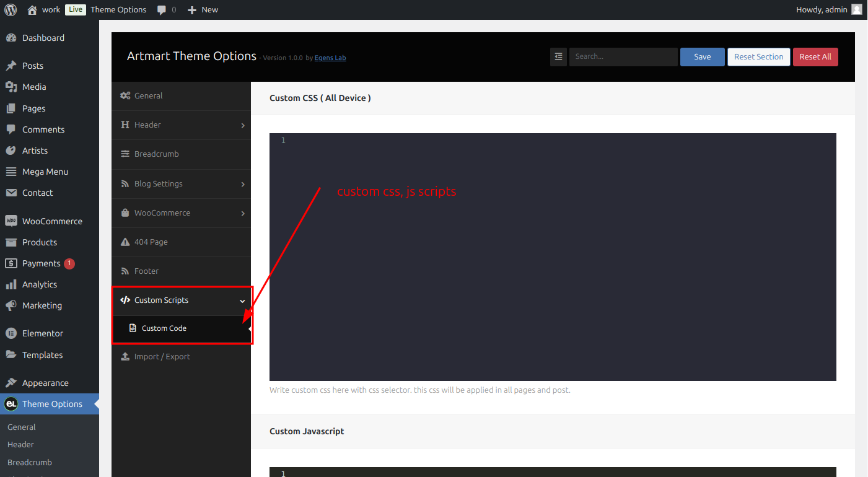
Task: Open the New content menu
Action: (x=203, y=10)
